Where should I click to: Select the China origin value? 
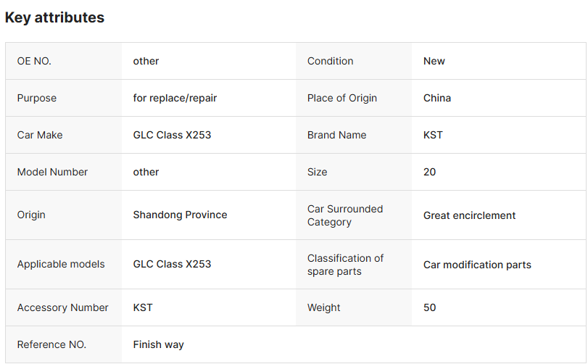(437, 98)
